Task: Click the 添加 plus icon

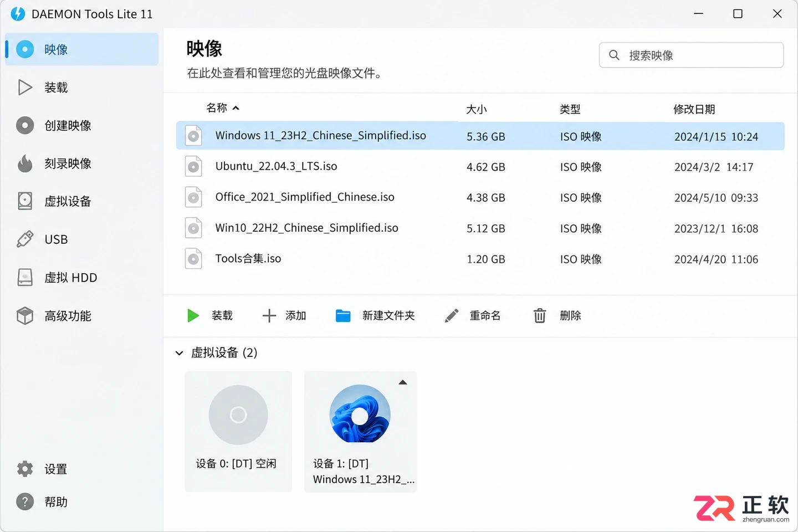Action: 269,316
